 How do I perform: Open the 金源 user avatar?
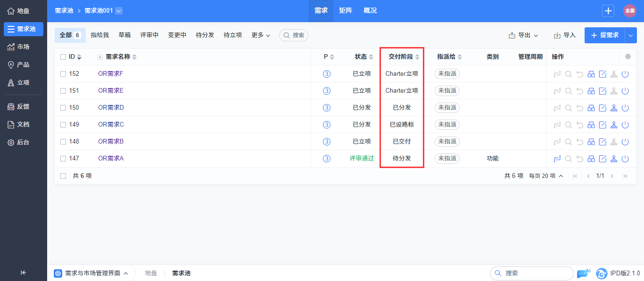630,11
